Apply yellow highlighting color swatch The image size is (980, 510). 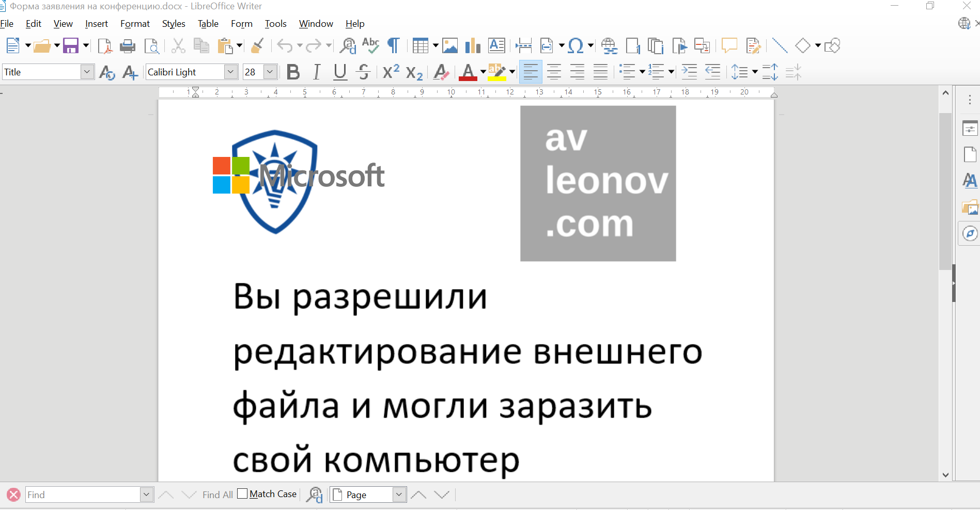coord(497,72)
